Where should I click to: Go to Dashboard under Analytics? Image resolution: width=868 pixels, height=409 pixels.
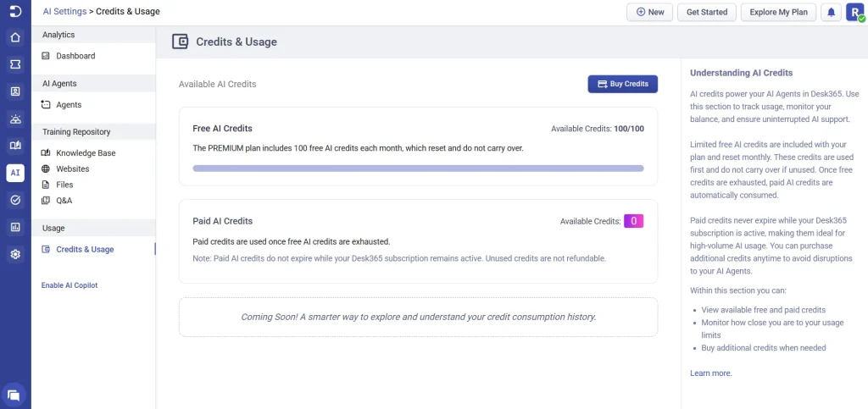click(75, 56)
